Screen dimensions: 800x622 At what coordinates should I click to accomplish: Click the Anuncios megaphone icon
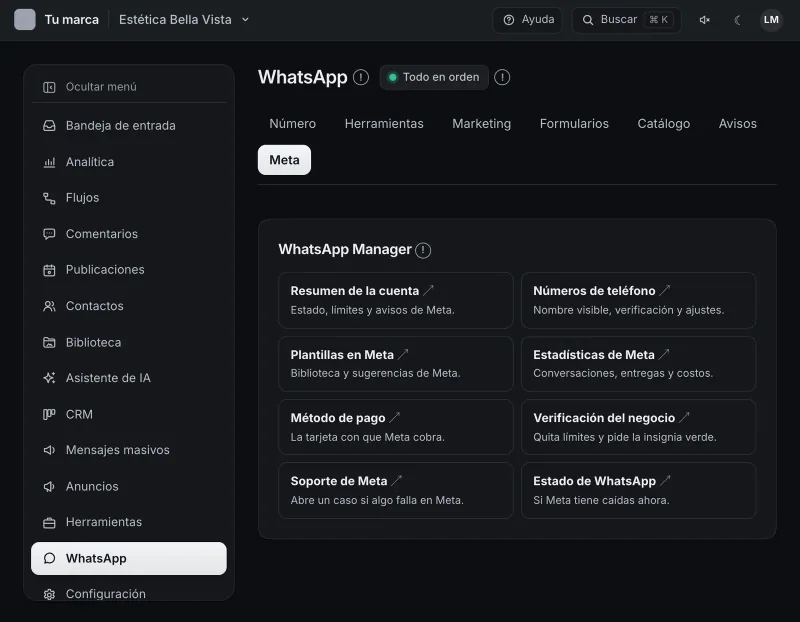tap(49, 487)
